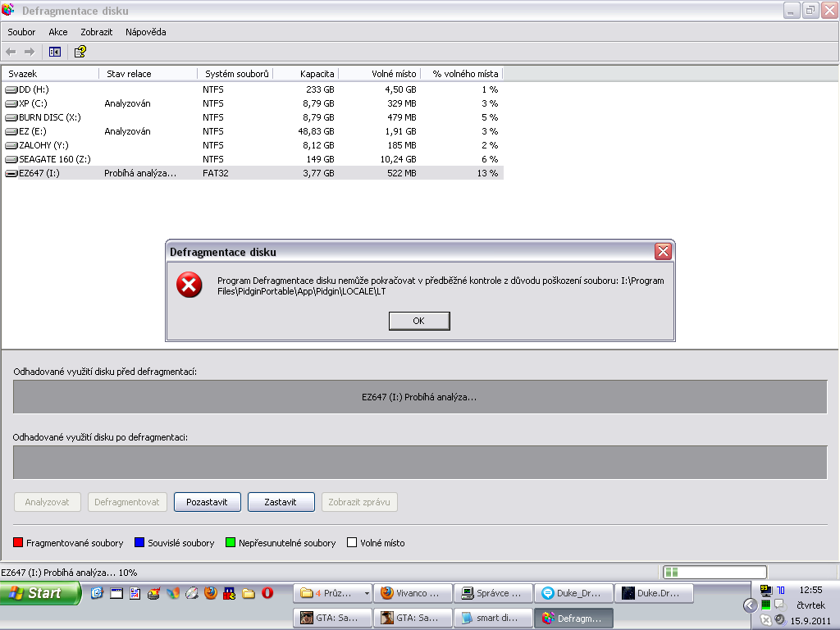Viewport: 840px width, 630px height.
Task: Click the volume speaker tray icon
Action: pyautogui.click(x=779, y=620)
